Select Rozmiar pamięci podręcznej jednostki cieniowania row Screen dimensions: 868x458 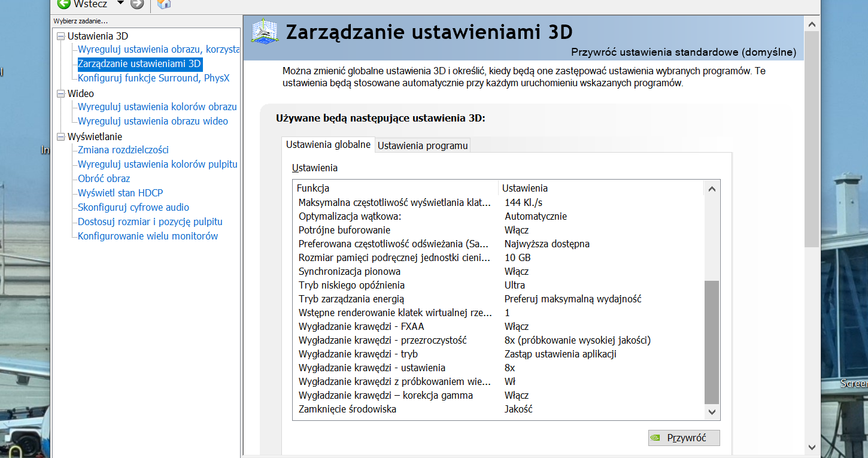coord(499,257)
